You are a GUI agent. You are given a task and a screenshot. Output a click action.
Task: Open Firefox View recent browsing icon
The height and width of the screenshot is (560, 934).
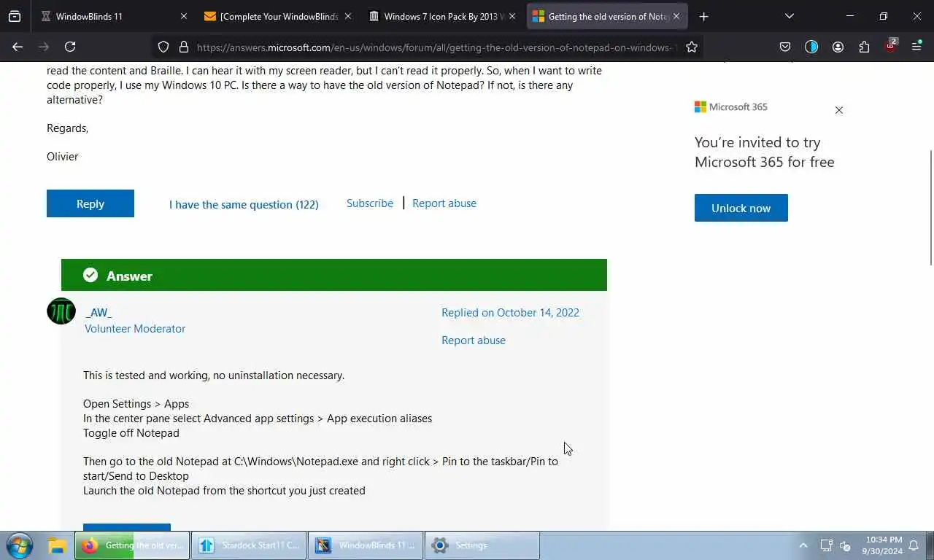15,16
